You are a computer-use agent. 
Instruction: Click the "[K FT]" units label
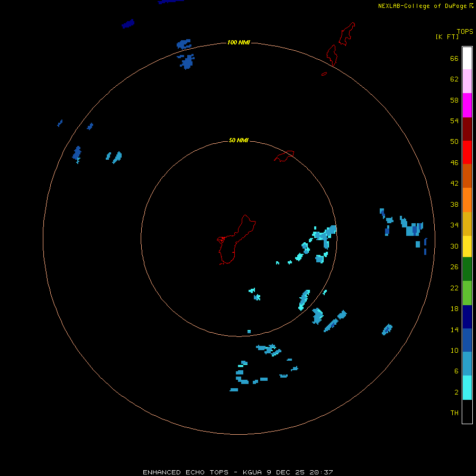tap(447, 37)
